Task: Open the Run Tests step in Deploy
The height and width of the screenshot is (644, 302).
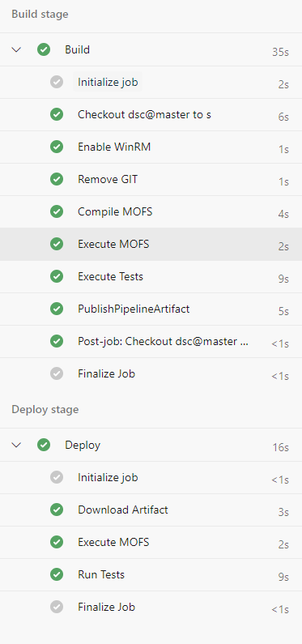Action: 151,574
